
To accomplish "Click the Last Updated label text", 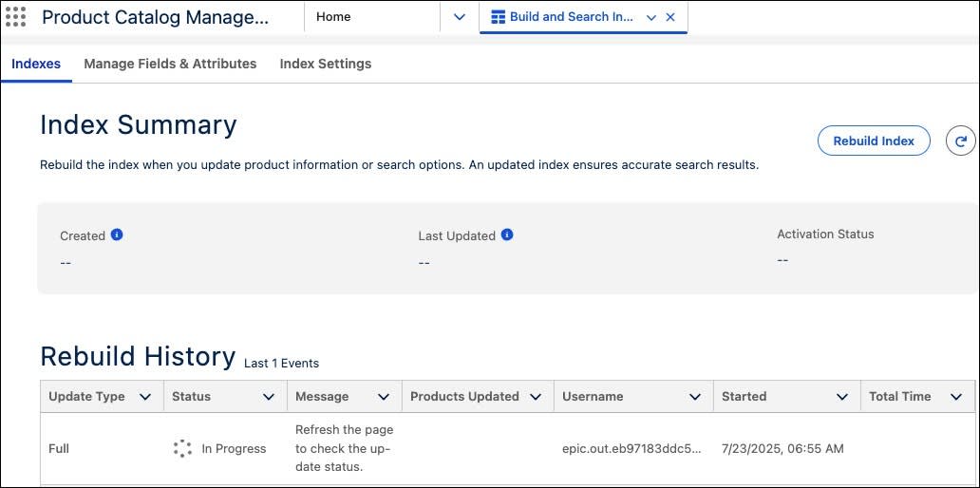I will pos(457,236).
